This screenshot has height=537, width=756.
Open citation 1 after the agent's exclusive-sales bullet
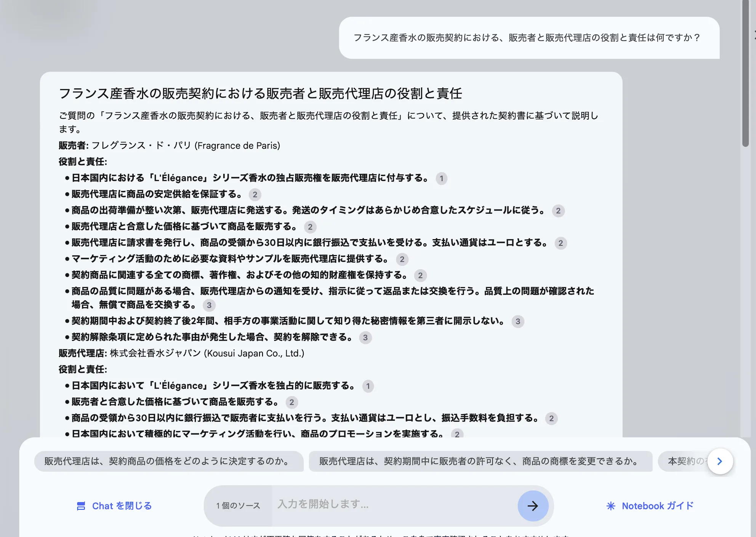tap(368, 386)
